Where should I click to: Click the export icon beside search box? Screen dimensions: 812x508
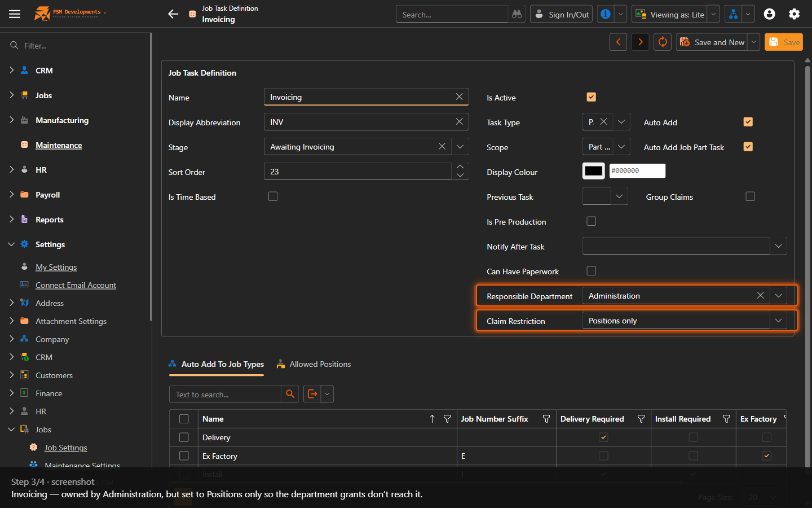coord(312,394)
